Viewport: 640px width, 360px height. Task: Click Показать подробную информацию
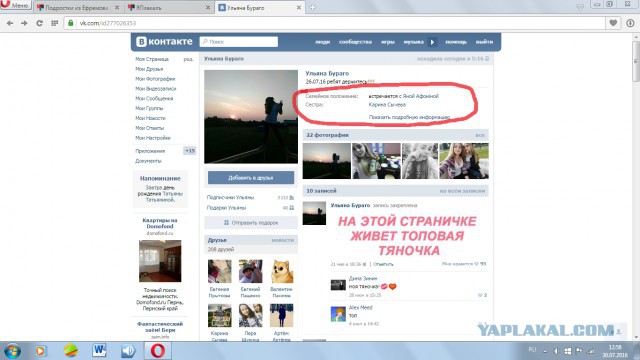pyautogui.click(x=409, y=117)
